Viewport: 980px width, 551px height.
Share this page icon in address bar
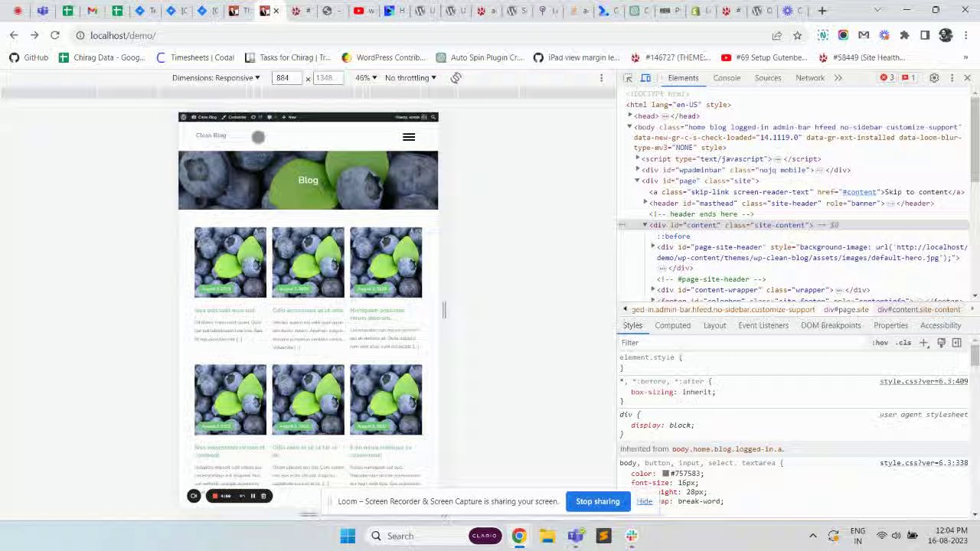coord(777,35)
